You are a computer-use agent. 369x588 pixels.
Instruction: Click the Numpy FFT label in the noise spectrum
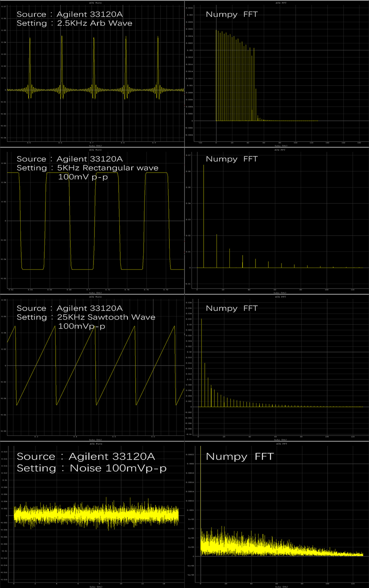(239, 456)
